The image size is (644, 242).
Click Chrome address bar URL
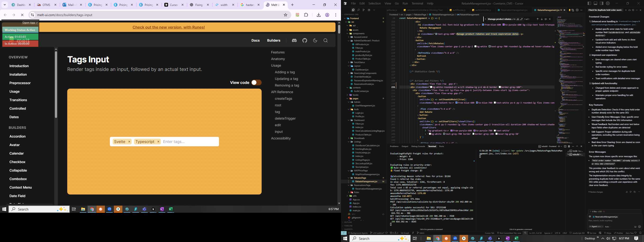(x=65, y=15)
